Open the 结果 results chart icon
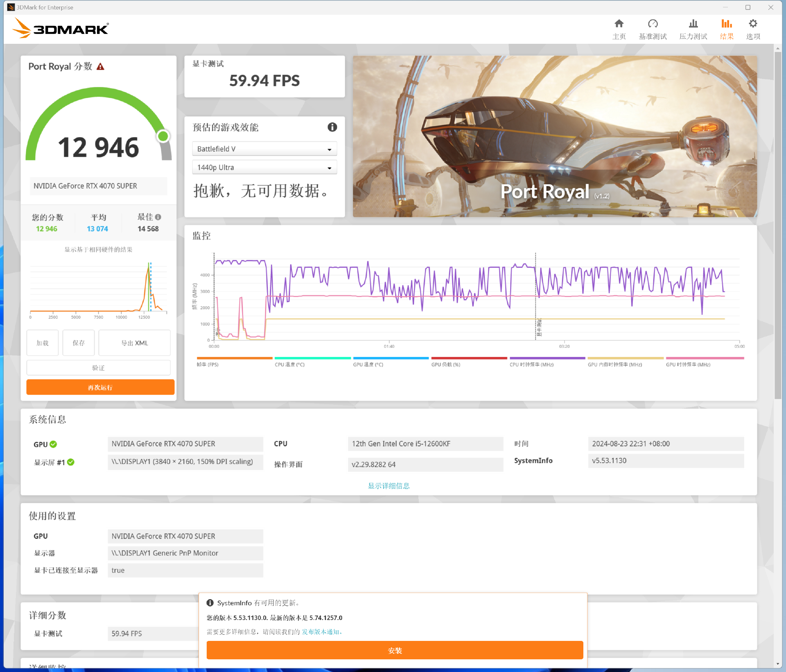The image size is (786, 672). click(x=727, y=24)
